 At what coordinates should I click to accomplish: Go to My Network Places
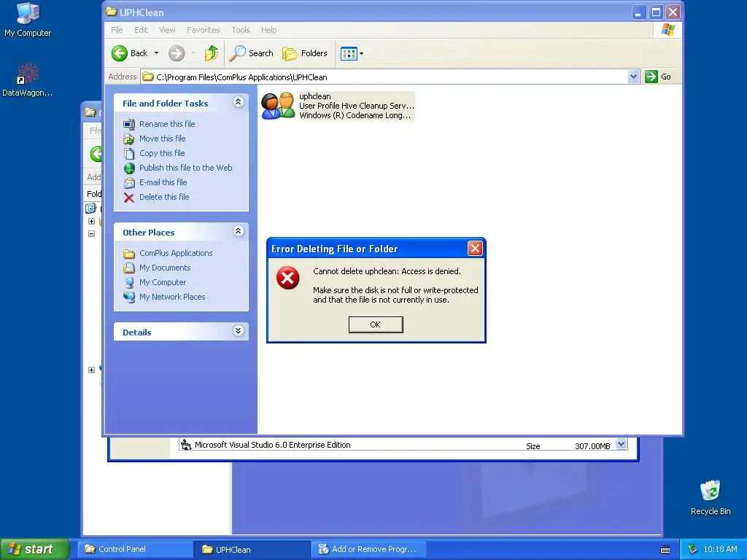pos(172,297)
